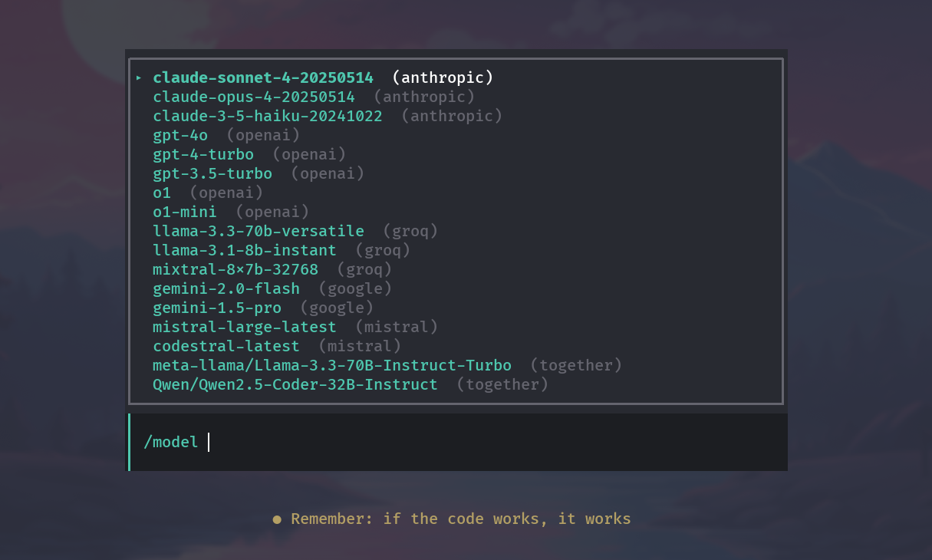Select the claude-opus-4-20250514 model
The height and width of the screenshot is (560, 932).
pyautogui.click(x=254, y=97)
